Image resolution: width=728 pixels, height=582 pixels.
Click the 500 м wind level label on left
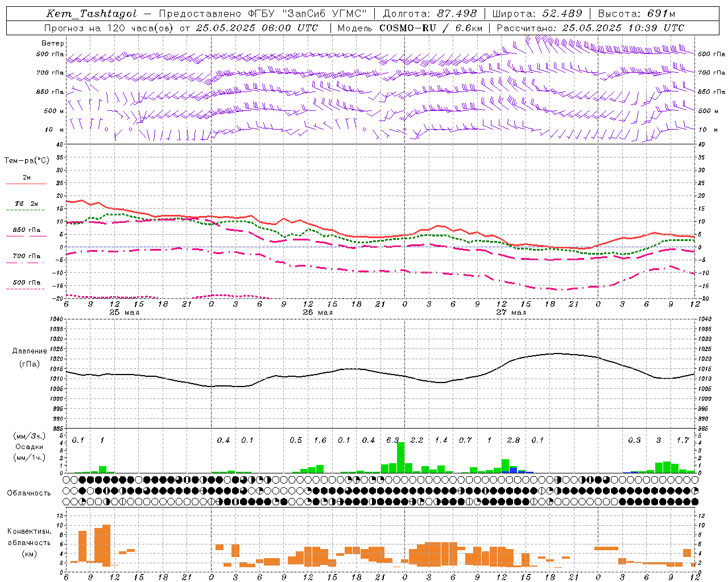(x=54, y=111)
